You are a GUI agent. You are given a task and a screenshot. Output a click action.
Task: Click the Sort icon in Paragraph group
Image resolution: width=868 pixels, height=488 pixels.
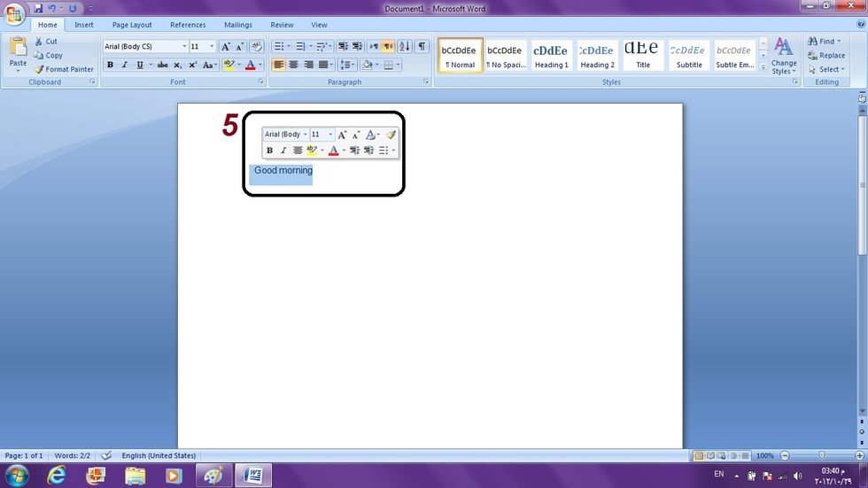click(404, 46)
